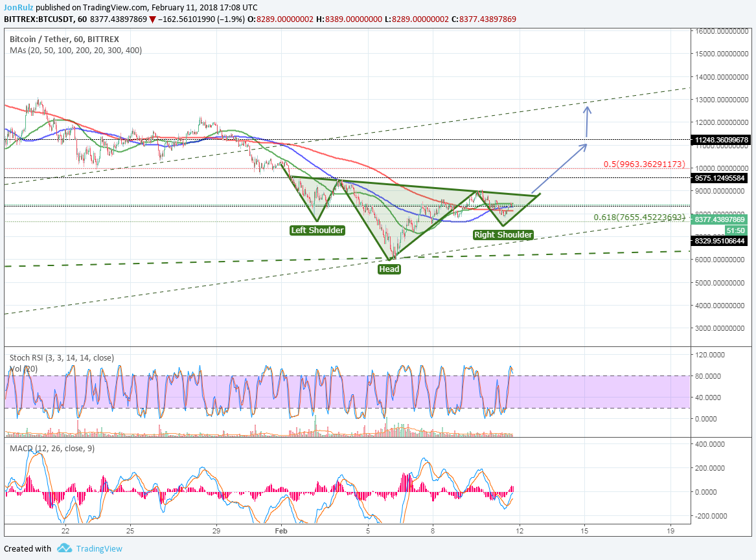Click the current price 8377.43897869 tag
The width and height of the screenshot is (756, 560).
(719, 219)
